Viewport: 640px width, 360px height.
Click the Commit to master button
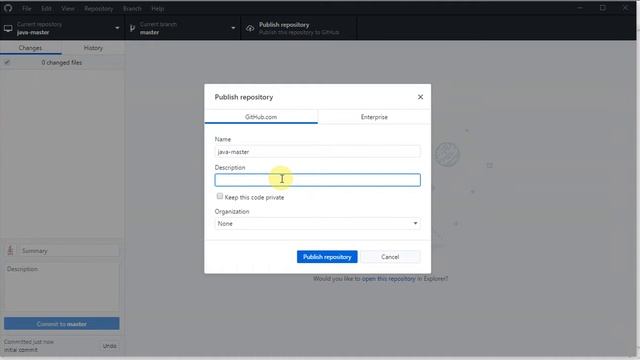coord(62,324)
